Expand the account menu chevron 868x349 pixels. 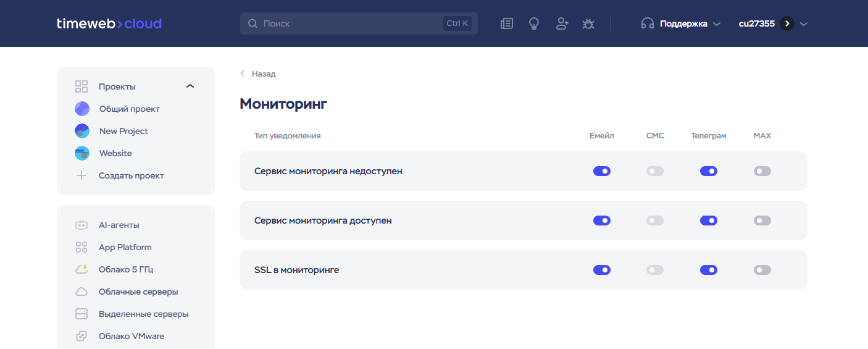point(804,24)
